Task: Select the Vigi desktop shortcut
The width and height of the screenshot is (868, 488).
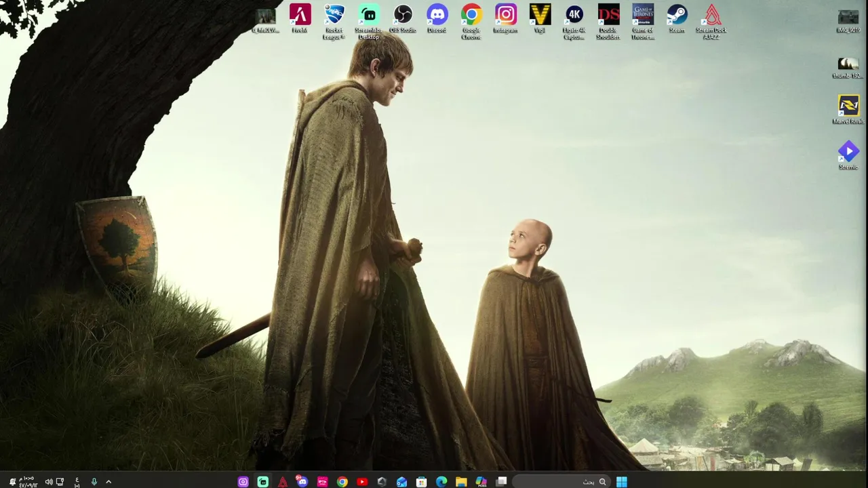Action: 540,18
